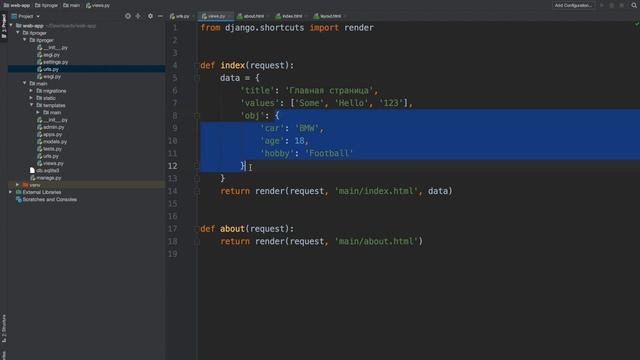This screenshot has height=360, width=640.
Task: Click line number 19 in gutter
Action: pyautogui.click(x=173, y=254)
